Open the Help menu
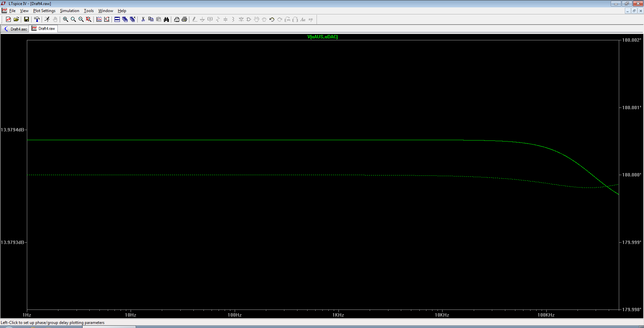This screenshot has width=644, height=328. pos(122,11)
